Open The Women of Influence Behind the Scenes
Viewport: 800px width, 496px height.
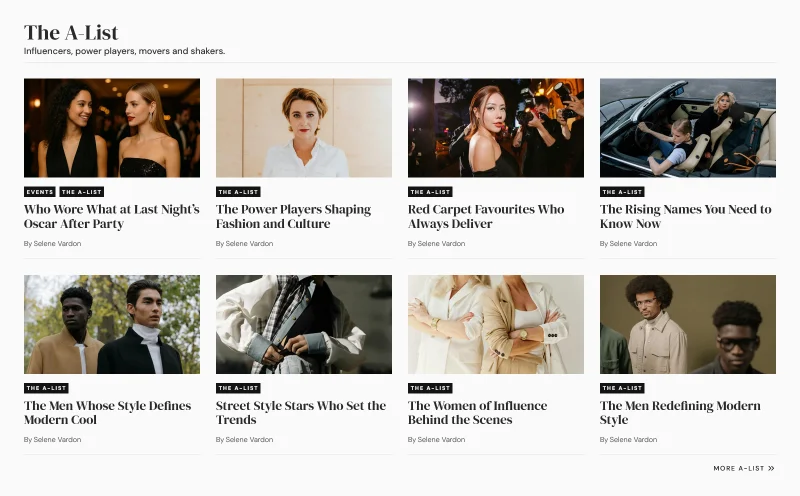[x=478, y=412]
